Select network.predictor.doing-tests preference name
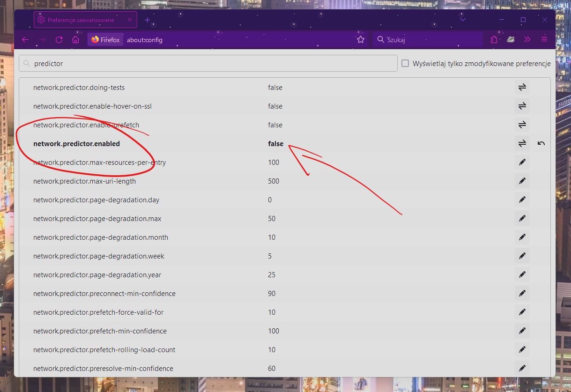This screenshot has width=571, height=392. pos(79,88)
